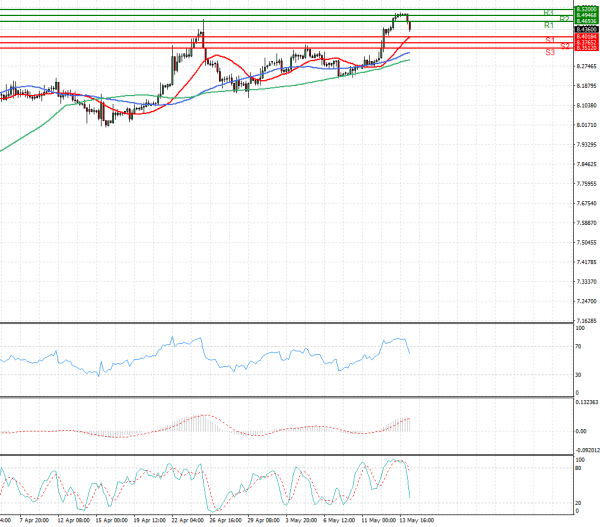Click the MACD 0.00 zero level label
Screen dimensions: 600x527
(x=580, y=431)
